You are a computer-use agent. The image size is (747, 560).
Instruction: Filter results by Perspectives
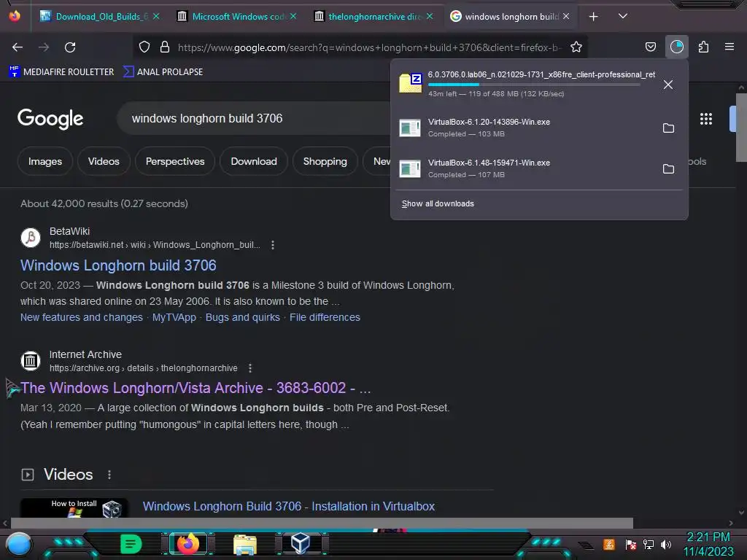pyautogui.click(x=175, y=161)
